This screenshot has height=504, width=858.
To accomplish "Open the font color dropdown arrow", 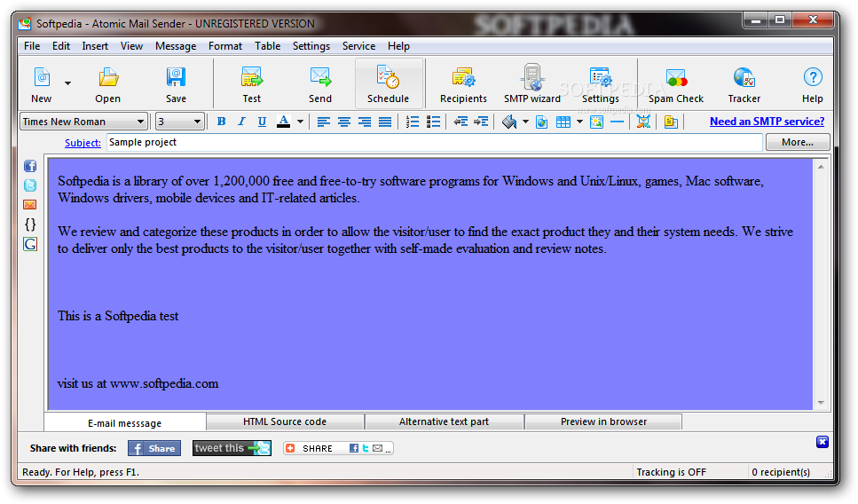I will (300, 122).
